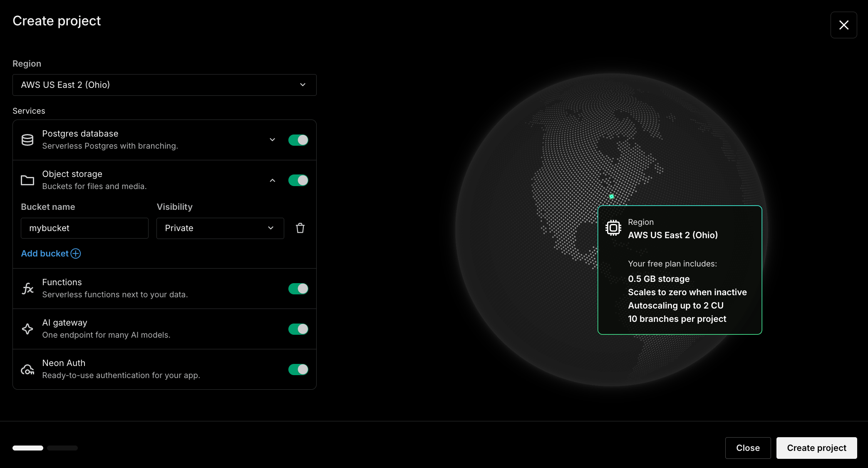Click the Functions fx icon
This screenshot has height=468, width=868.
(27, 289)
